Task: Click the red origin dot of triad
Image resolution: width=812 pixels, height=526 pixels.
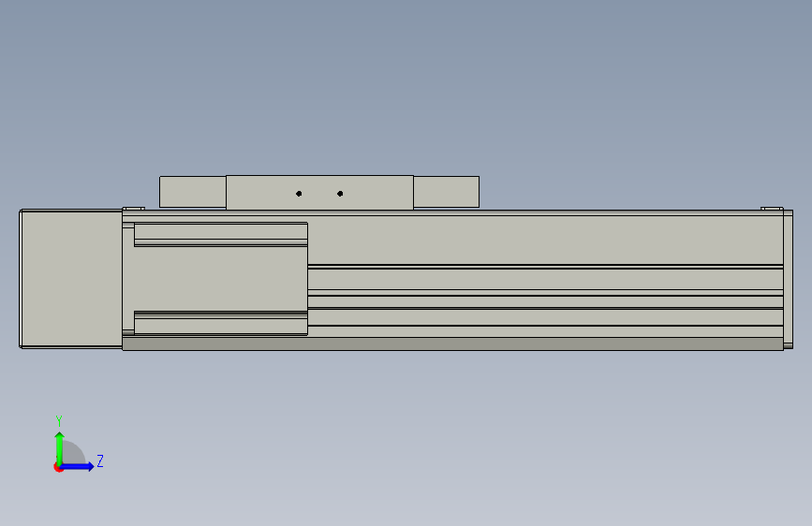Action: point(58,467)
